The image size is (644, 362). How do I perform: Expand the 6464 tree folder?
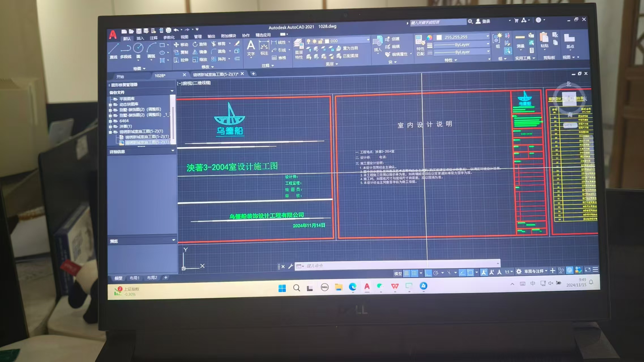[x=110, y=121]
